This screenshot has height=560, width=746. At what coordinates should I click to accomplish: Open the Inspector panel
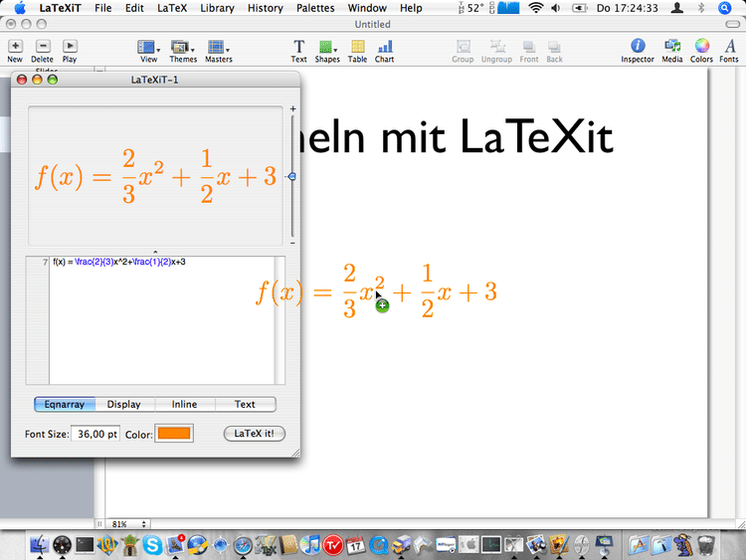(638, 47)
